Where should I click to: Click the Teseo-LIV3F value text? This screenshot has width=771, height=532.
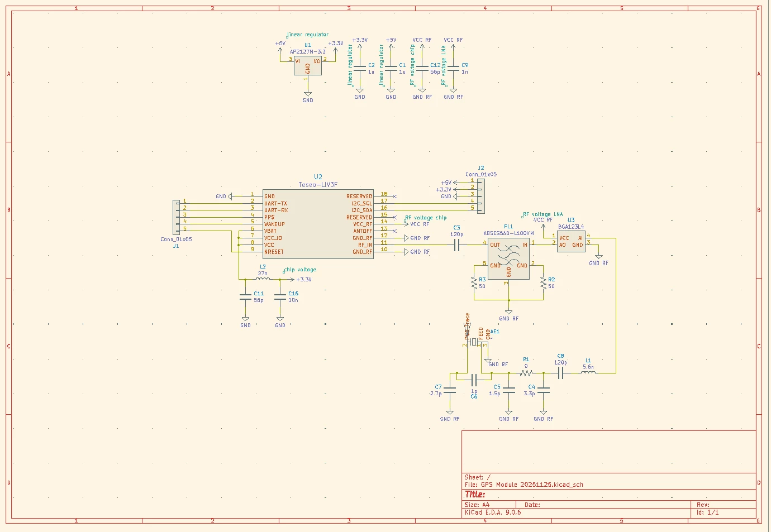(x=318, y=185)
